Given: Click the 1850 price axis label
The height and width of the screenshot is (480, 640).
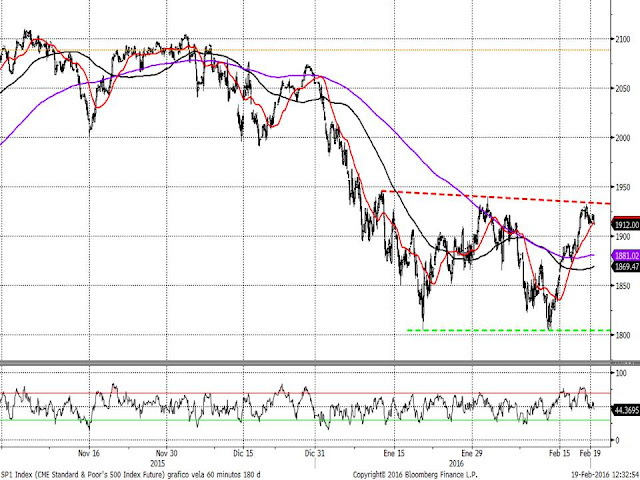Looking at the screenshot, I should (x=623, y=286).
